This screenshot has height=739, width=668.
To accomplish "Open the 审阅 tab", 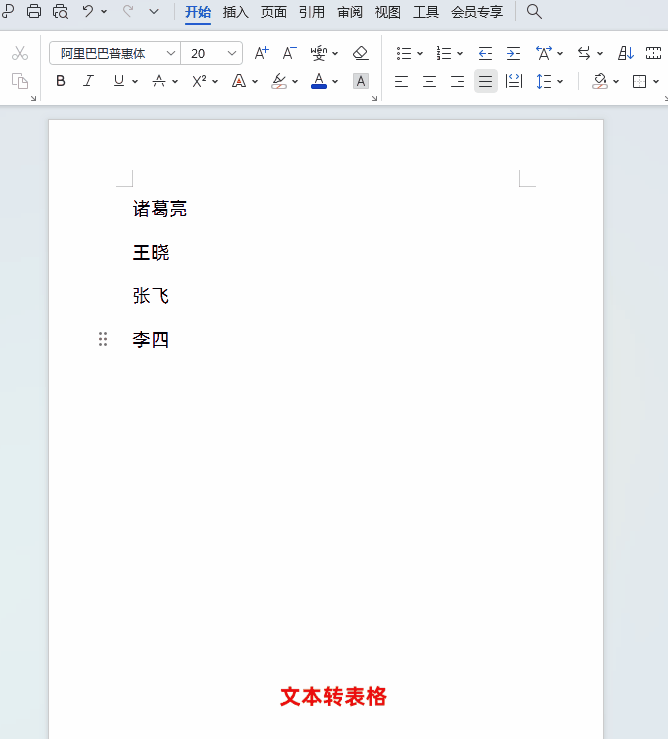I will pyautogui.click(x=350, y=12).
